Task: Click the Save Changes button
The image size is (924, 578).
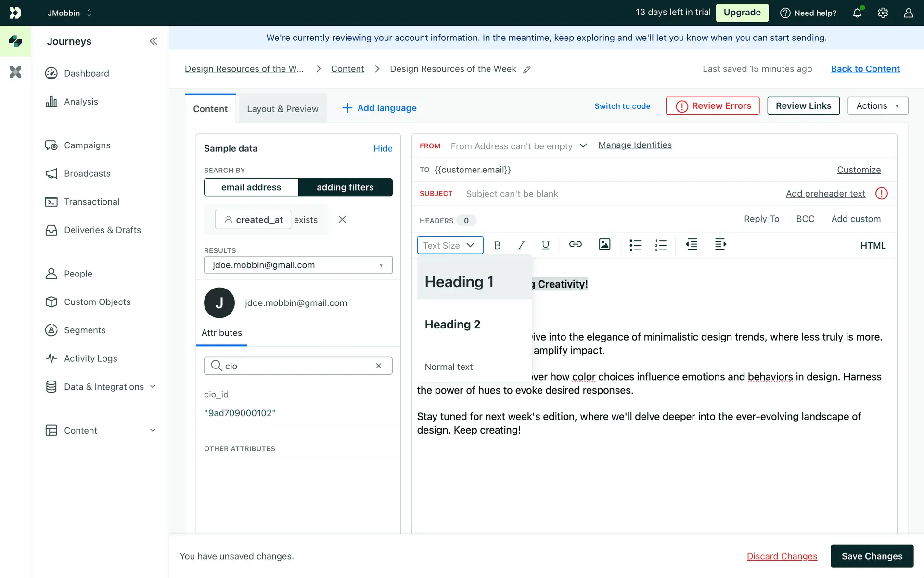Action: [872, 556]
